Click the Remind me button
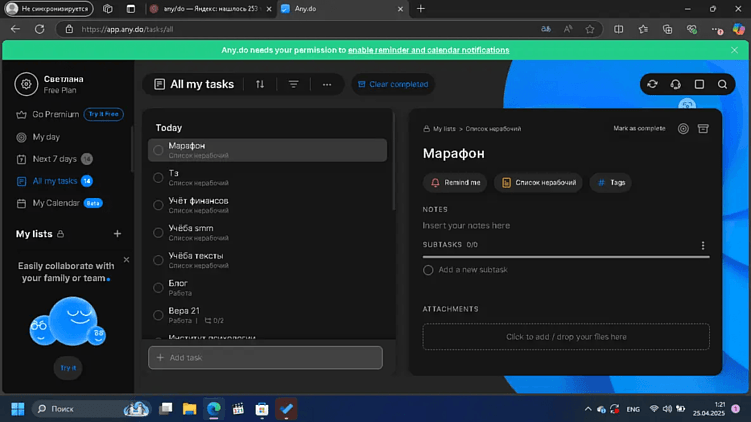The height and width of the screenshot is (422, 751). coord(455,182)
